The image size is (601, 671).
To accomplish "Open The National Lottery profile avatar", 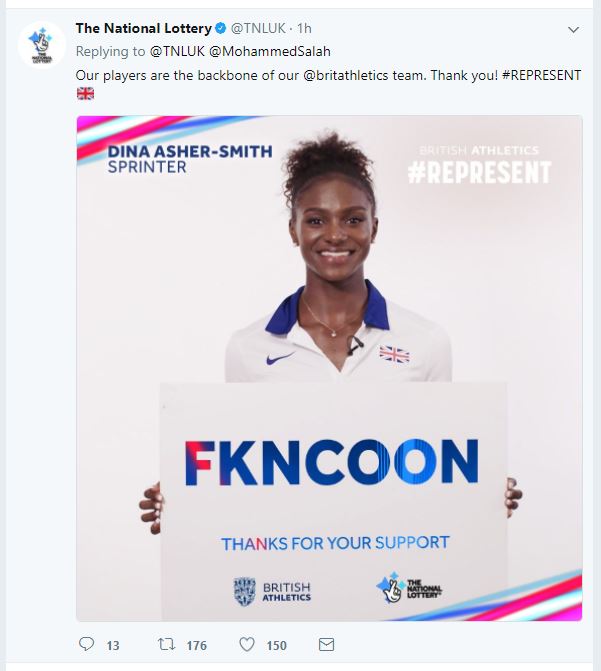I will (42, 45).
